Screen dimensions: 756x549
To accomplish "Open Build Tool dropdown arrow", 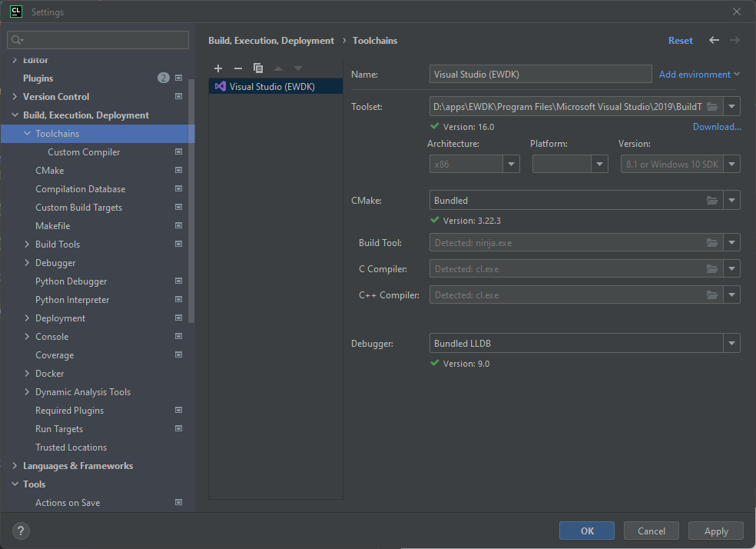I will pos(732,243).
